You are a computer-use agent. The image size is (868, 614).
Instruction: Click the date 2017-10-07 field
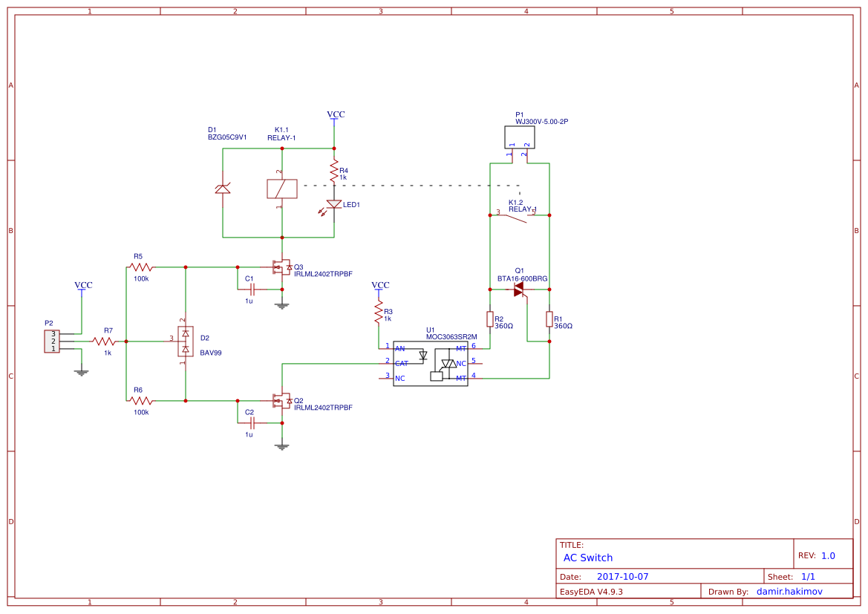point(622,575)
